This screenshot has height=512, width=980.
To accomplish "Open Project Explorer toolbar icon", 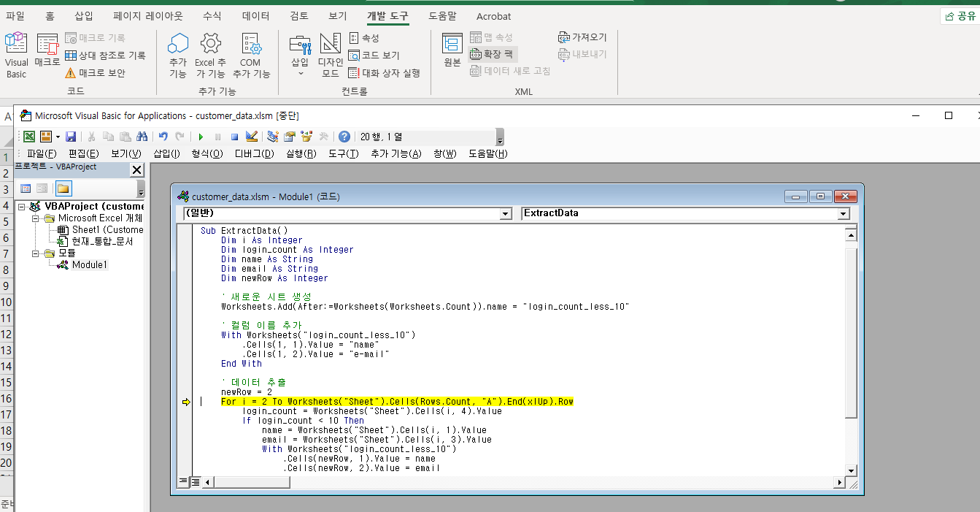I will coord(273,137).
